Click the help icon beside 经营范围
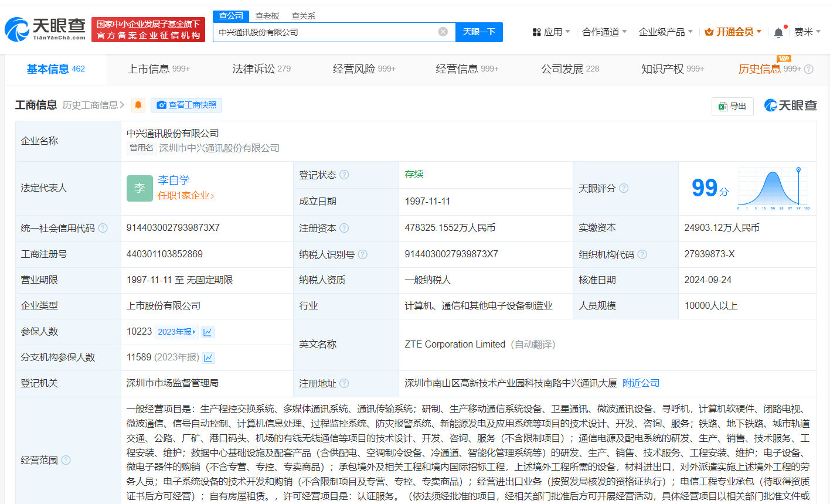Image resolution: width=830 pixels, height=504 pixels. [x=66, y=460]
